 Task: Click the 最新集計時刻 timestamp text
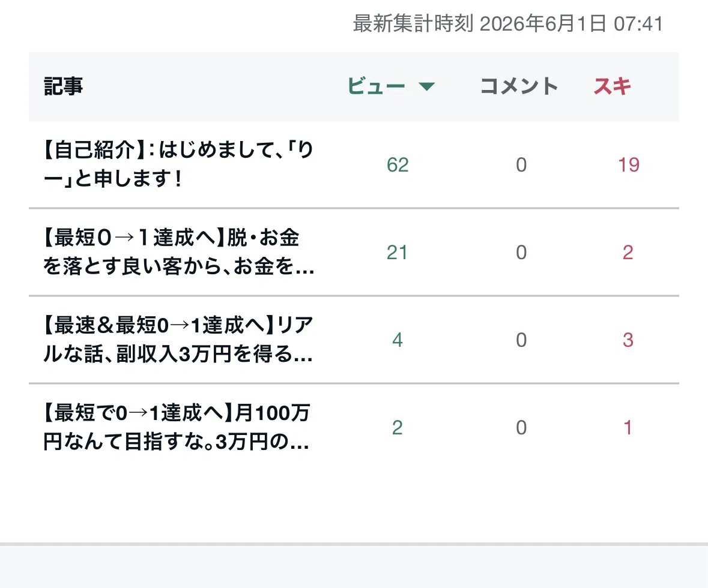click(508, 23)
